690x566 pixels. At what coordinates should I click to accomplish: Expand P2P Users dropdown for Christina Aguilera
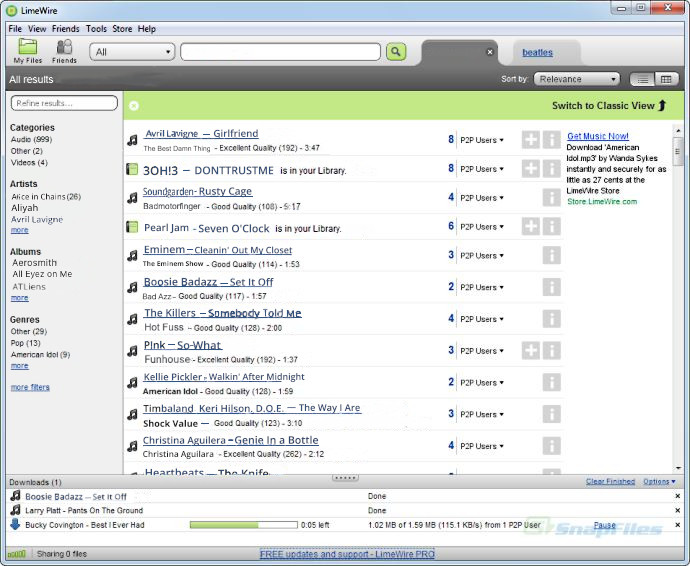tap(482, 446)
